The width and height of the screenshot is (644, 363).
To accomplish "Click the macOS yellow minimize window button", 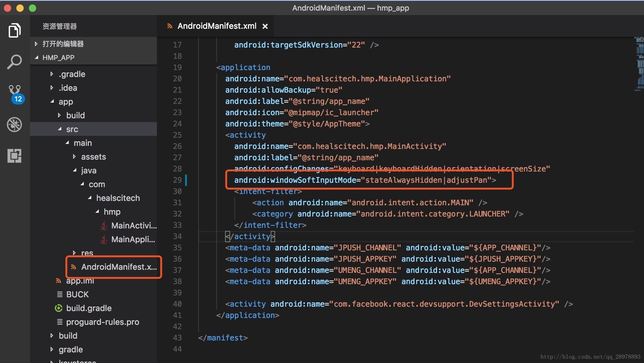I will (x=20, y=8).
